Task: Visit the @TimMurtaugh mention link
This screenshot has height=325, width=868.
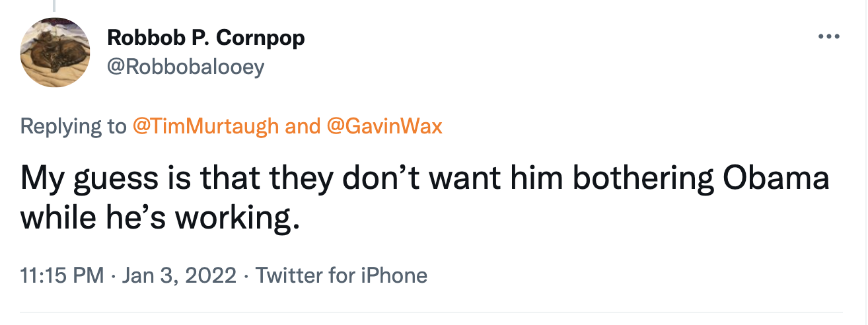Action: click(x=205, y=126)
